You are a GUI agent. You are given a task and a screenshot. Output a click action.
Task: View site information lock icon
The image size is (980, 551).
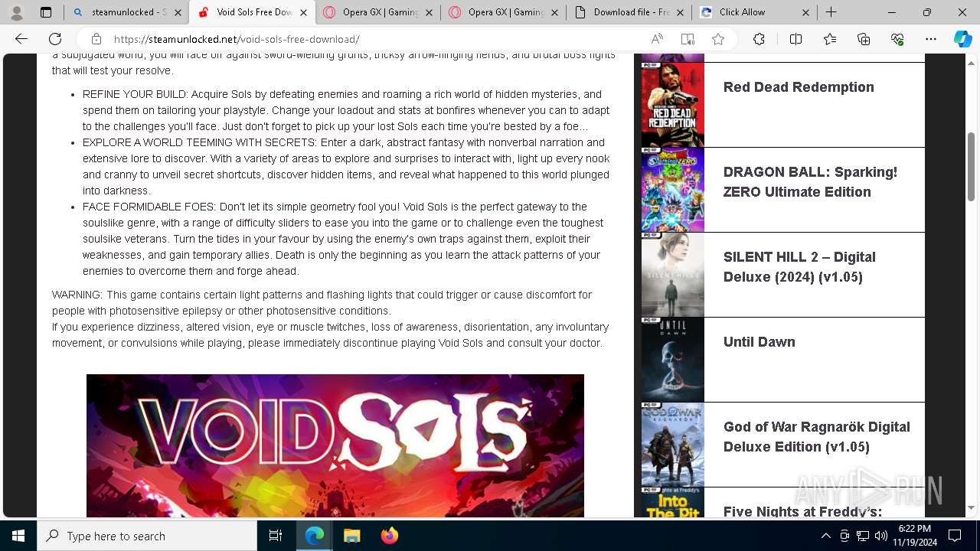click(x=96, y=39)
